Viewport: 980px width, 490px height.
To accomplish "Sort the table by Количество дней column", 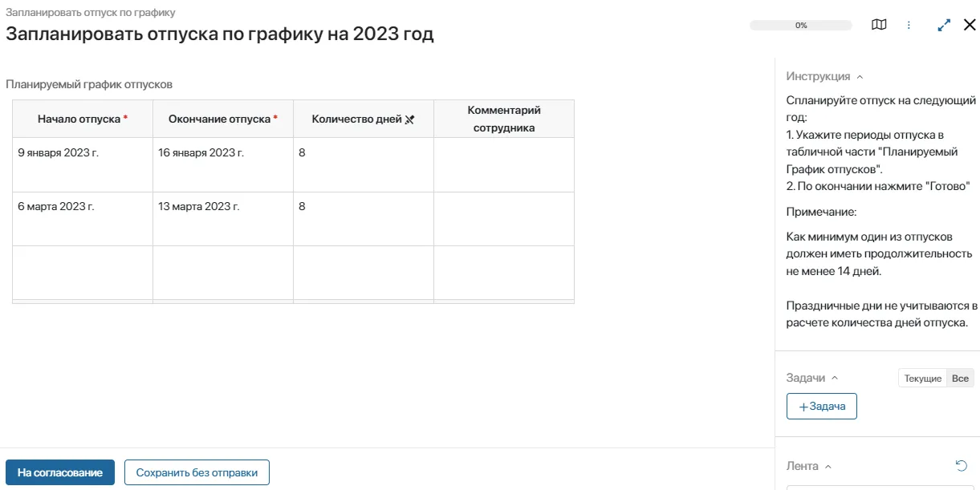I will (x=409, y=118).
